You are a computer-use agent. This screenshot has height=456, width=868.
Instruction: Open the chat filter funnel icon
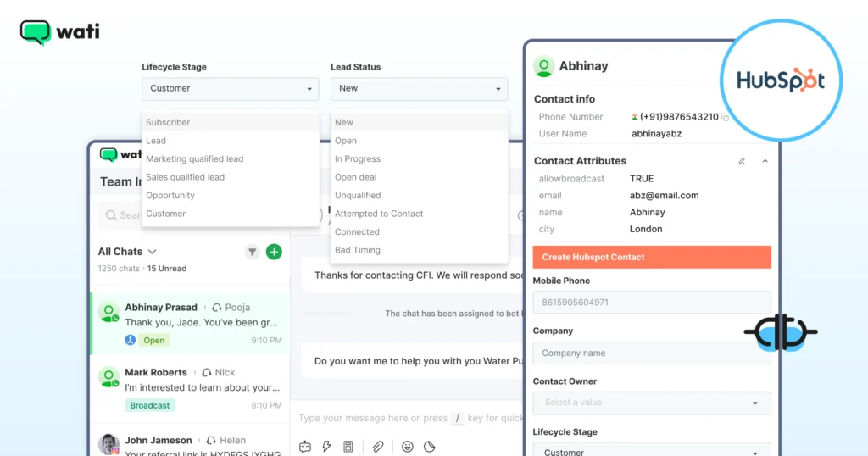pos(252,252)
